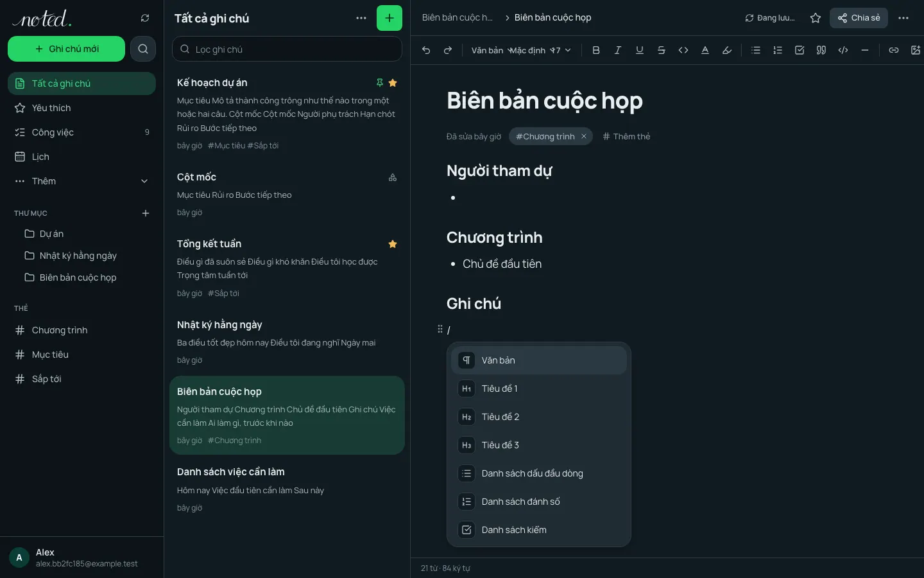Viewport: 924px width, 578px height.
Task: Insert a checklist using the toolbar icon
Action: click(x=800, y=50)
